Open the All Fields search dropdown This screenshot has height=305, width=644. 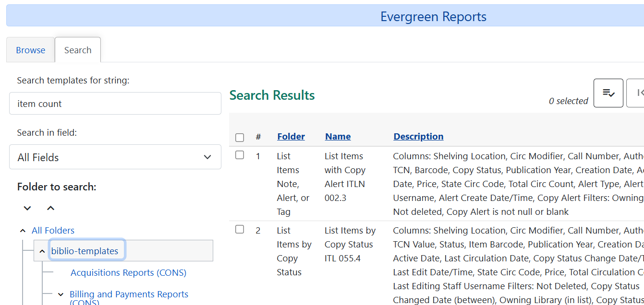[115, 157]
